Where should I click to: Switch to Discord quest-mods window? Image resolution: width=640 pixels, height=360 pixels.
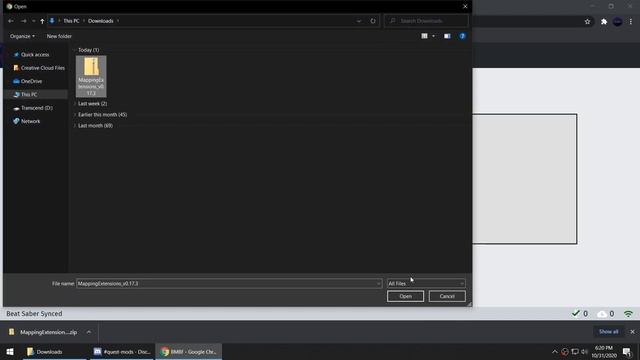(122, 352)
